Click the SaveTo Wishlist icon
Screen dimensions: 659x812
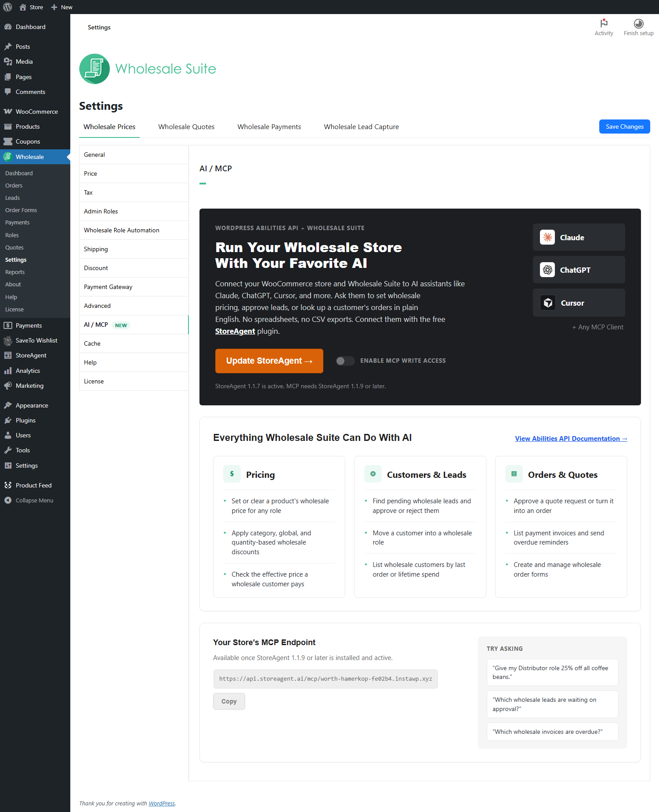click(x=8, y=340)
